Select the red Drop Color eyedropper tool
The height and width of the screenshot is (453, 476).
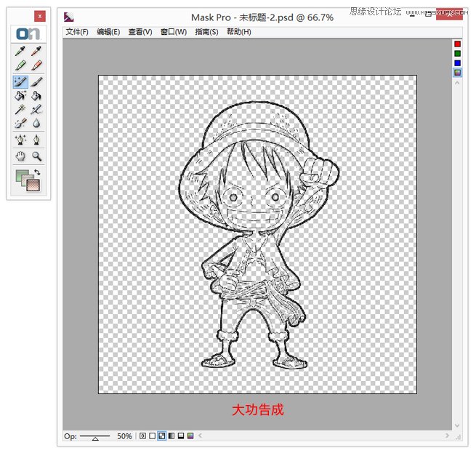[x=36, y=52]
